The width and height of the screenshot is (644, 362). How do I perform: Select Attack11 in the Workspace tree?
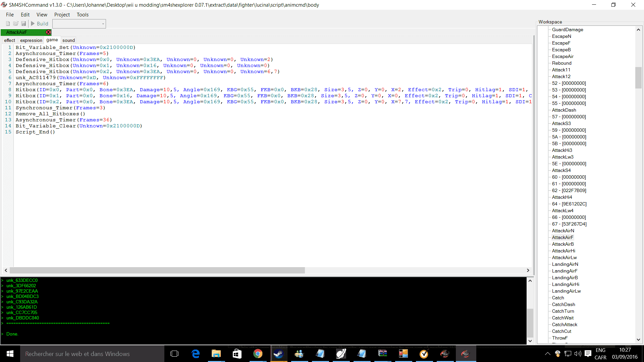click(x=561, y=70)
